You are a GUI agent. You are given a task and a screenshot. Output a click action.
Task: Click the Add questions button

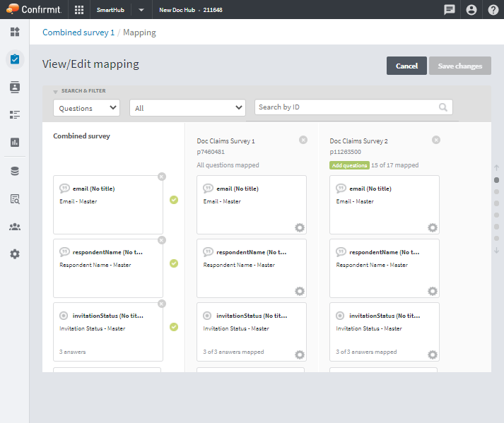pyautogui.click(x=349, y=165)
